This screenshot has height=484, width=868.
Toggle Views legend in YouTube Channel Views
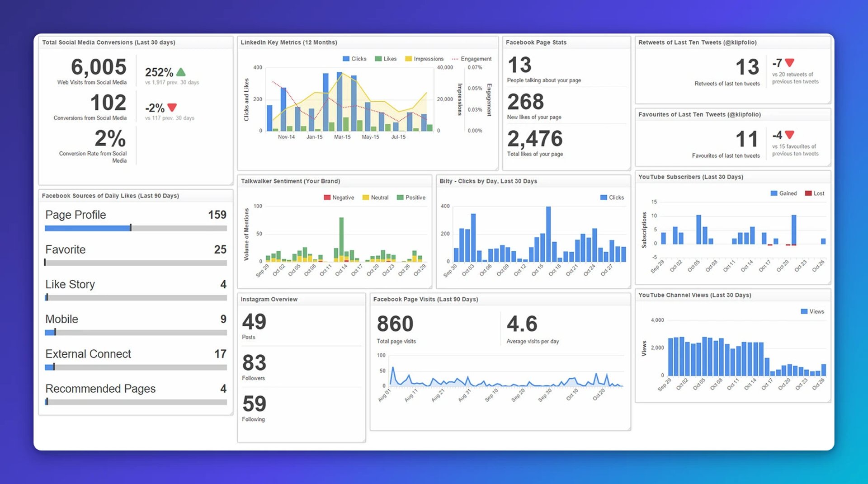point(812,311)
